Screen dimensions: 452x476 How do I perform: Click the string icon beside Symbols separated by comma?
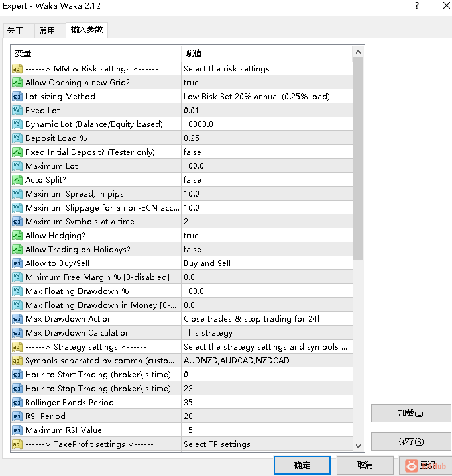coord(17,361)
